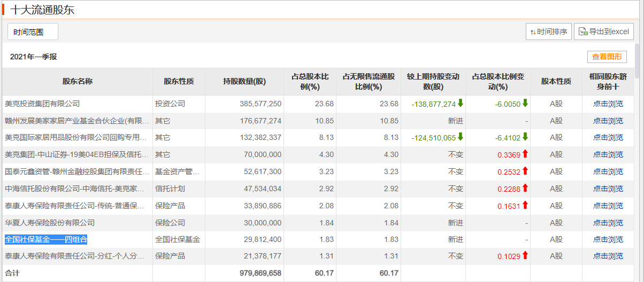Click 点击浏览 link for 美克国际家居用品 row
Image resolution: width=644 pixels, height=282 pixels.
608,138
